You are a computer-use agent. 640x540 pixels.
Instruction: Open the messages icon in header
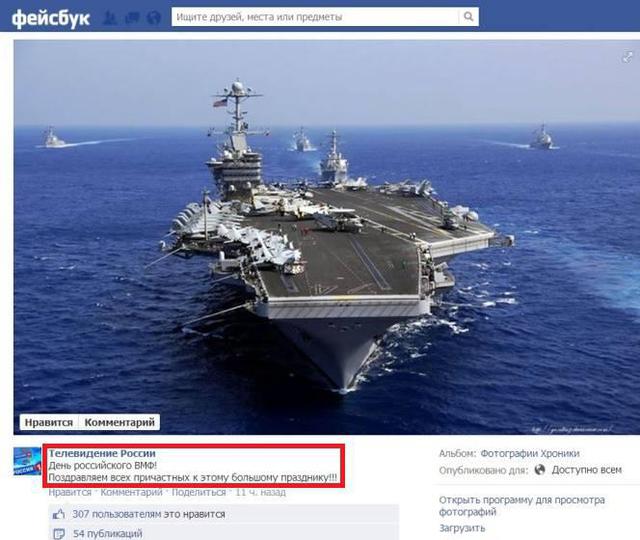click(132, 18)
